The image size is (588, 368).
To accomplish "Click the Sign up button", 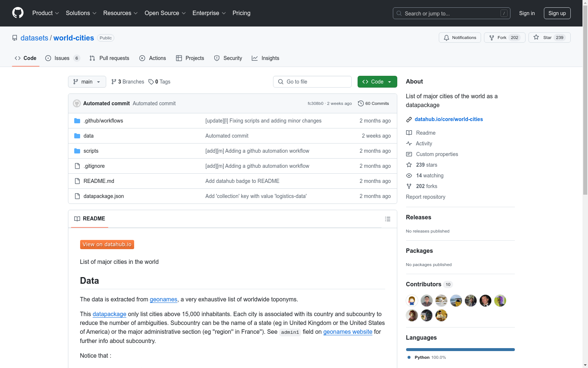I will pyautogui.click(x=557, y=13).
